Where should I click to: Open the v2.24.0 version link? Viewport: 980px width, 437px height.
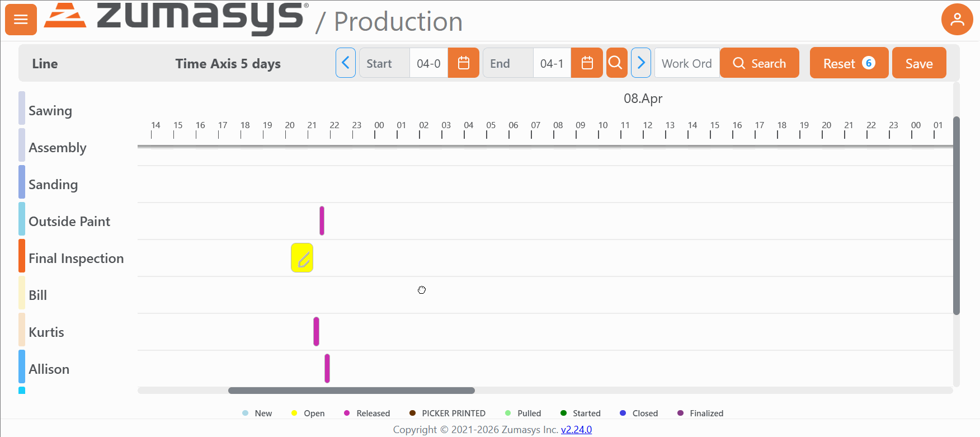[x=576, y=430]
